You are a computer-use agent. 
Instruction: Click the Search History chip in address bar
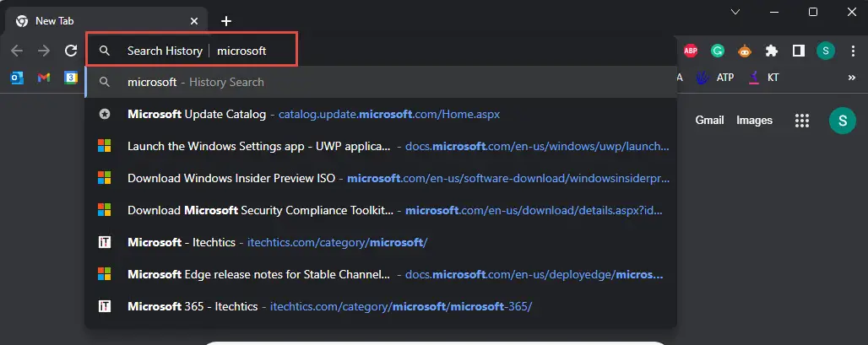[x=165, y=51]
